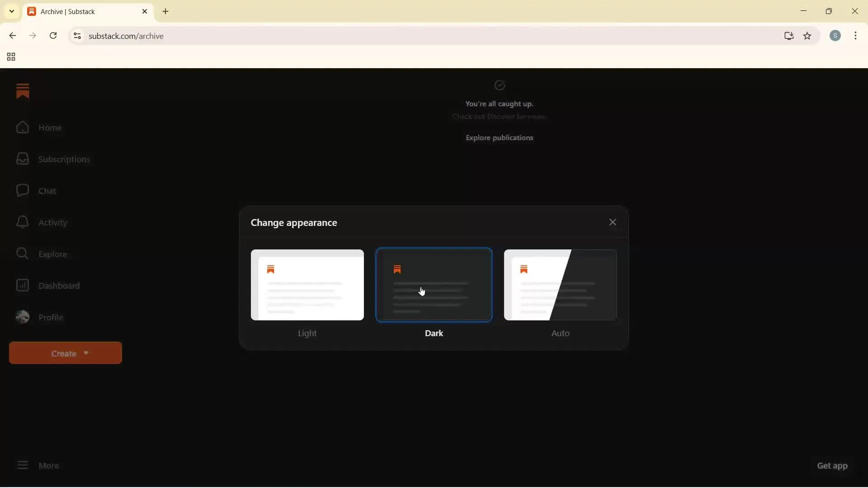This screenshot has height=488, width=868.
Task: Click the Substack bookmark logo
Action: click(23, 91)
